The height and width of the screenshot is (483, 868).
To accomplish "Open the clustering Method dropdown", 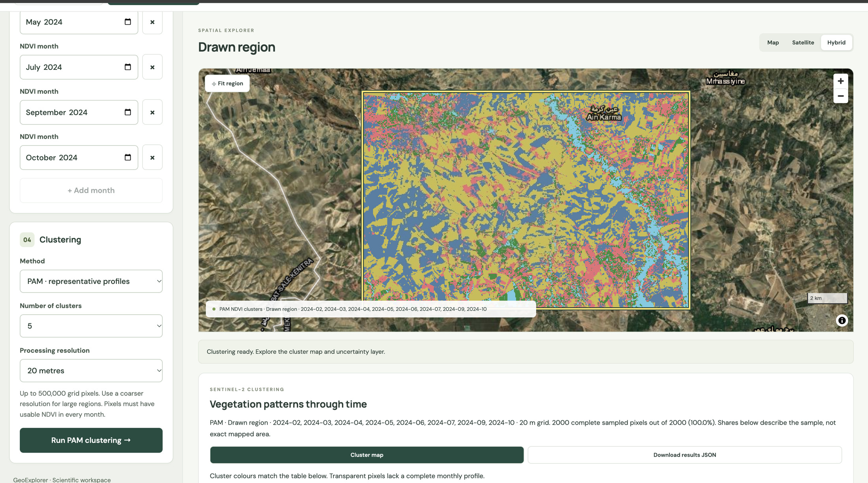I will coord(91,281).
